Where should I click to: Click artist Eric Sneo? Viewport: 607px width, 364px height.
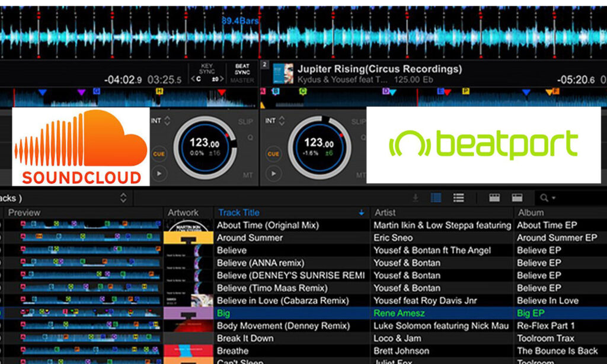tap(394, 238)
